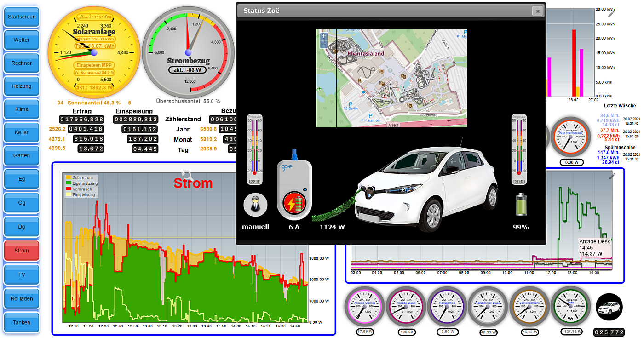Screen dimensions: 644x343
Task: Click the green battery charge icon
Action: point(521,204)
